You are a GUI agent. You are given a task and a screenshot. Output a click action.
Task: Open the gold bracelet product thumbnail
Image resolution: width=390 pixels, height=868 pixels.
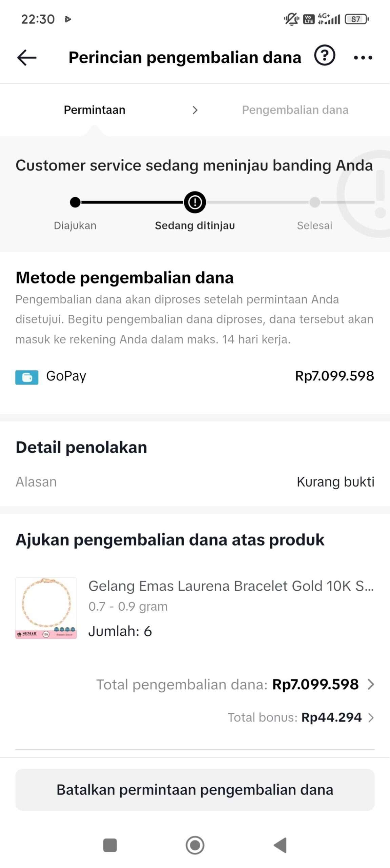(46, 608)
